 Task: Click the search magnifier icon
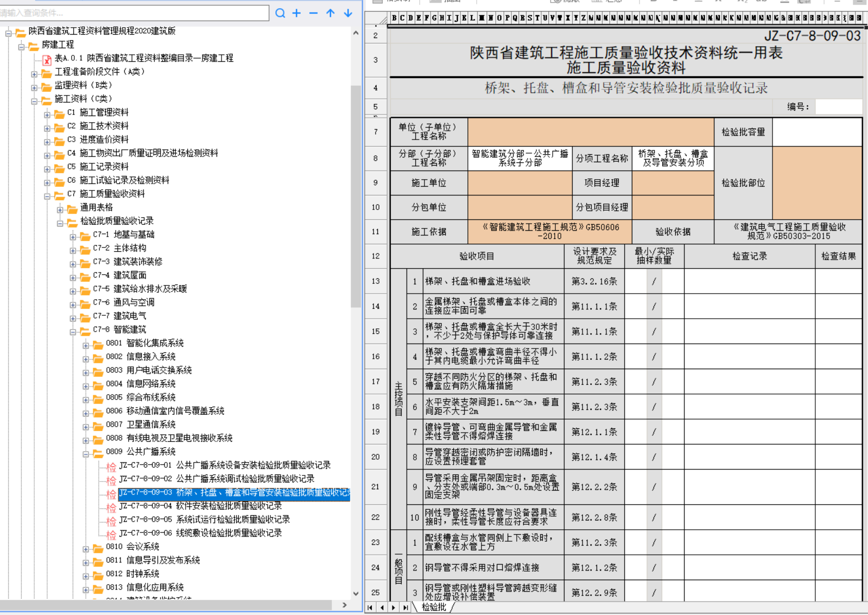click(280, 13)
